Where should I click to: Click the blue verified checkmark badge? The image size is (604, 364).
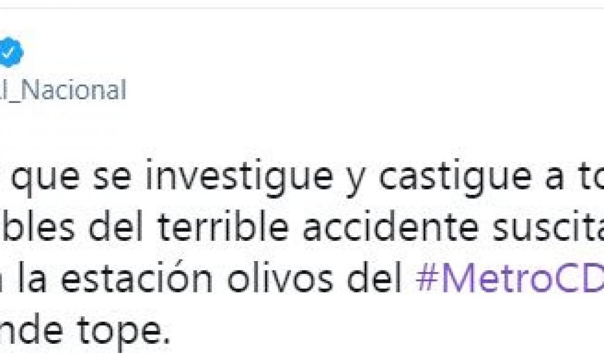[9, 52]
